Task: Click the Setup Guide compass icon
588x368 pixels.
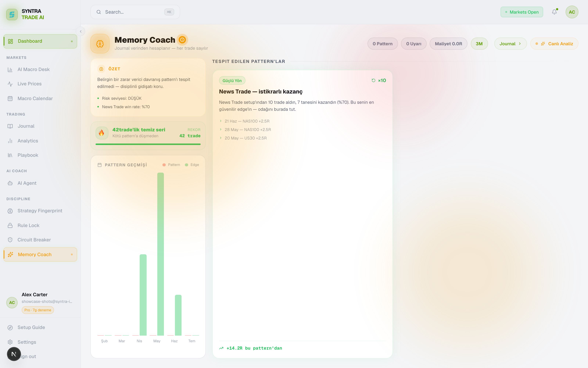Action: coord(10,328)
